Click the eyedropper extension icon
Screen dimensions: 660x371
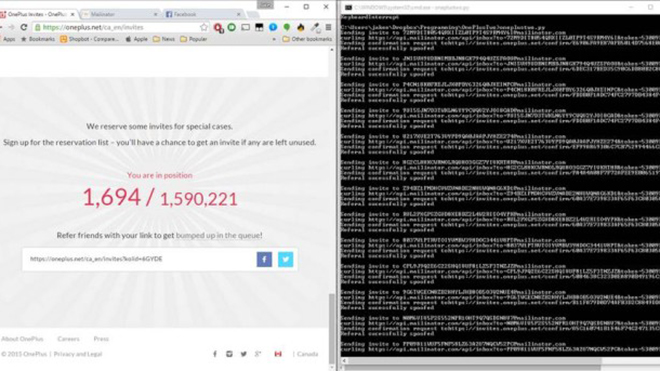(x=315, y=28)
